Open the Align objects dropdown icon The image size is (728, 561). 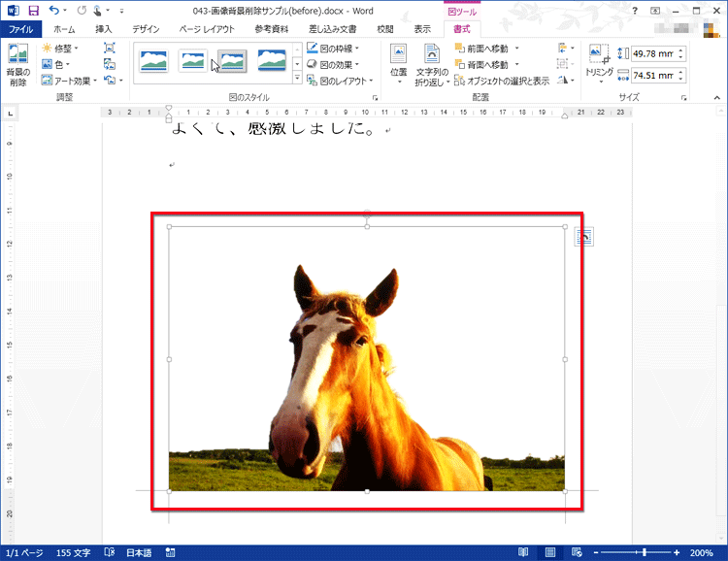pos(566,48)
